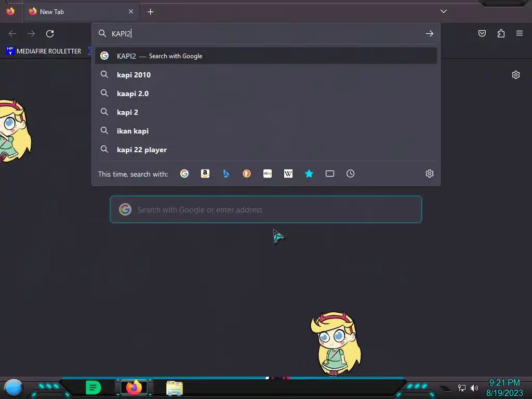Select suggestion kapi 2010

pyautogui.click(x=266, y=75)
